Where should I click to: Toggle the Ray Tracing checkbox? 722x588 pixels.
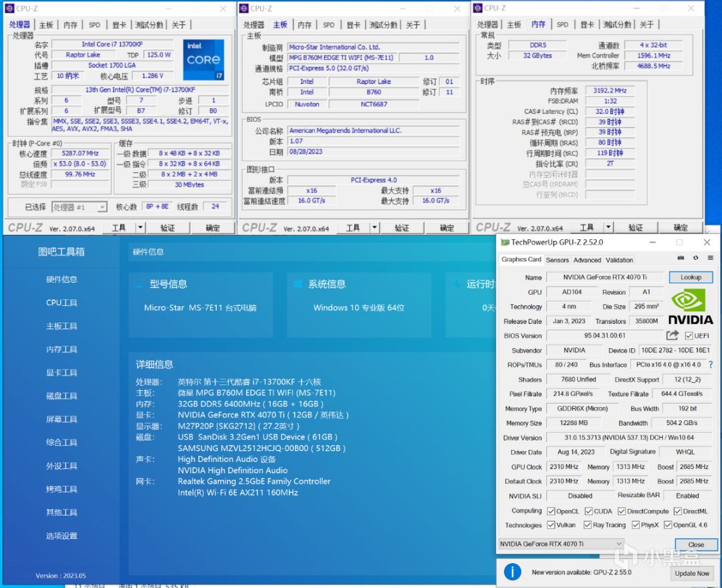588,525
